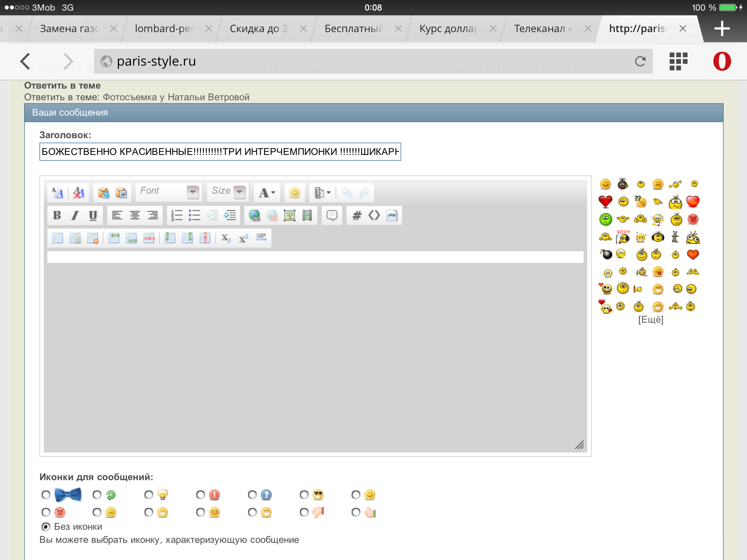The image size is (747, 560).
Task: Click the Заголовок title input field
Action: 220,152
